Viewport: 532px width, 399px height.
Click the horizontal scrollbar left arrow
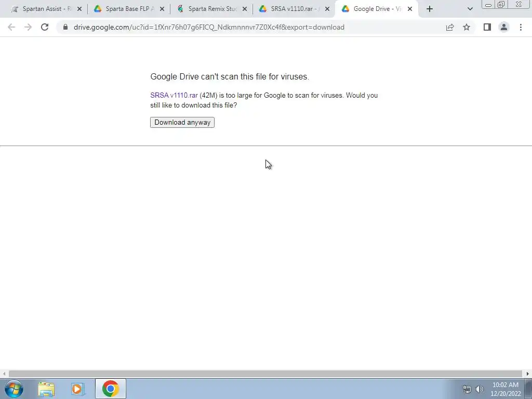pyautogui.click(x=4, y=374)
